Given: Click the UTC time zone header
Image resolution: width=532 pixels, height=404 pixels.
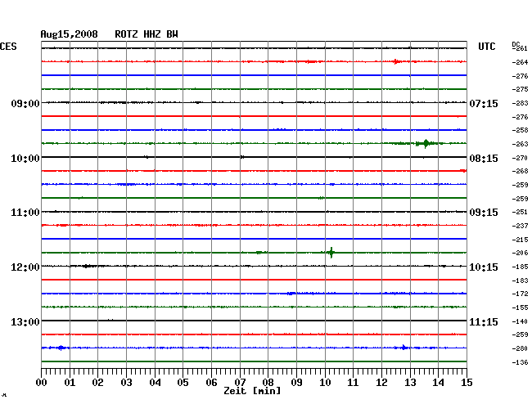Looking at the screenshot, I should (486, 47).
